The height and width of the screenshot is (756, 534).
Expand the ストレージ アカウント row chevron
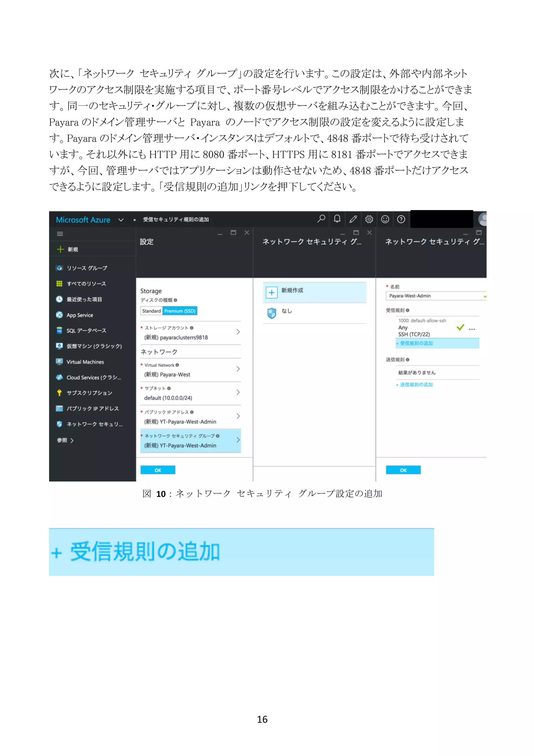(238, 332)
